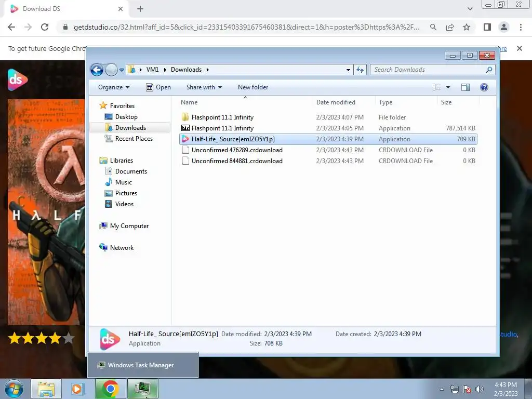
Task: Sort by the Size column header
Action: click(x=458, y=102)
